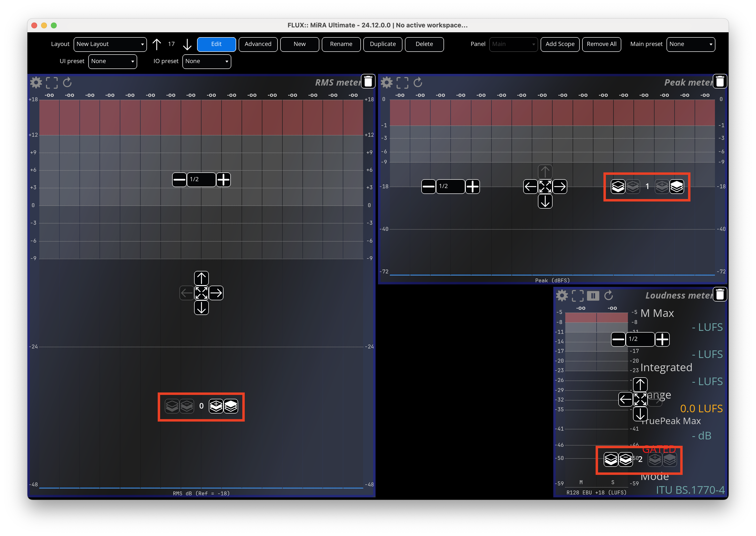
Task: Send Loudness meter layer backward one step
Action: click(625, 459)
